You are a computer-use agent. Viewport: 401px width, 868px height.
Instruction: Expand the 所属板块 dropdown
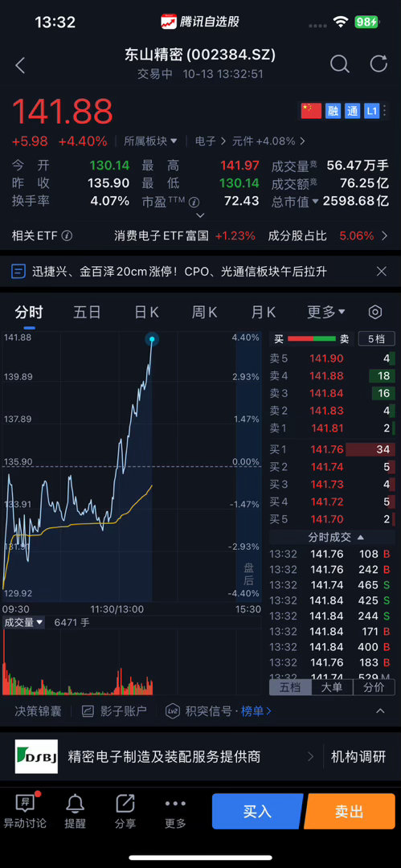[x=150, y=141]
